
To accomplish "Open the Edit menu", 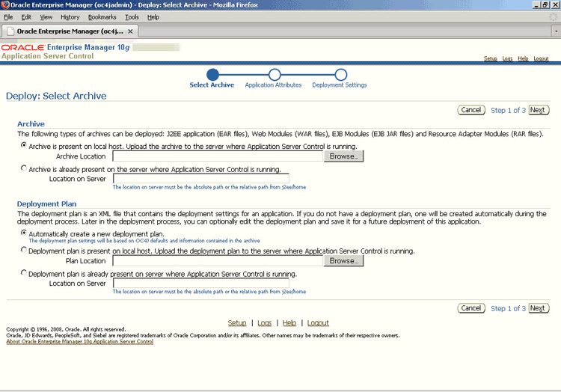I will pos(26,17).
